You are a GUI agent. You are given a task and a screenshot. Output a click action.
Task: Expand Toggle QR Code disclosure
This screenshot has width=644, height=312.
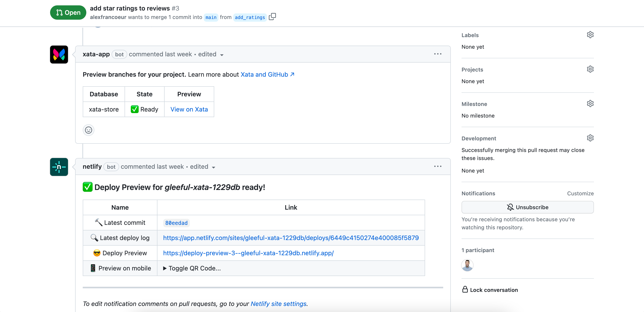tap(192, 268)
